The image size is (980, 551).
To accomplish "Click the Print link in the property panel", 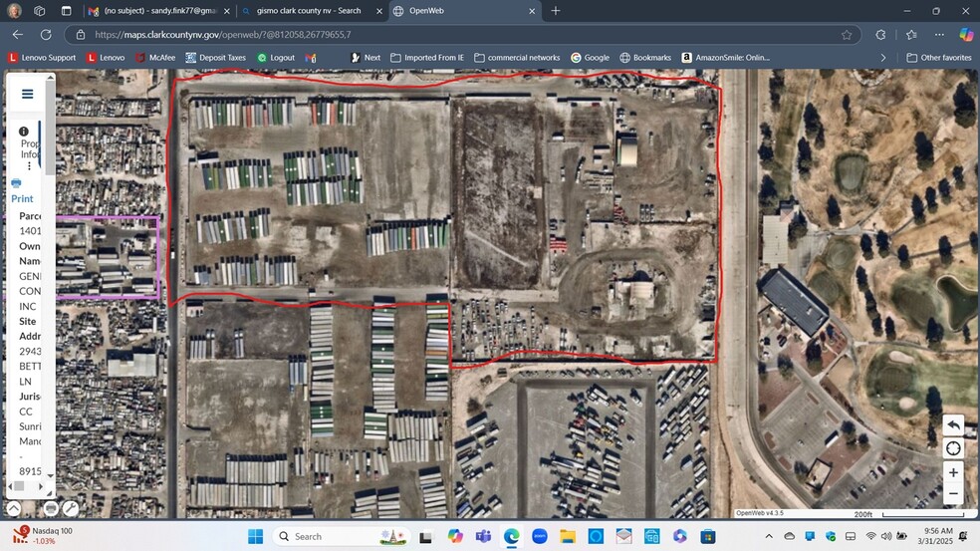I will click(22, 198).
